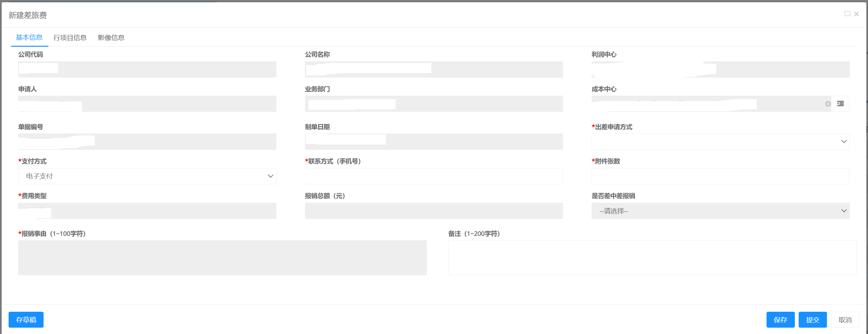This screenshot has width=868, height=334.
Task: Close the 新建差旅费 dialog
Action: pyautogui.click(x=856, y=14)
